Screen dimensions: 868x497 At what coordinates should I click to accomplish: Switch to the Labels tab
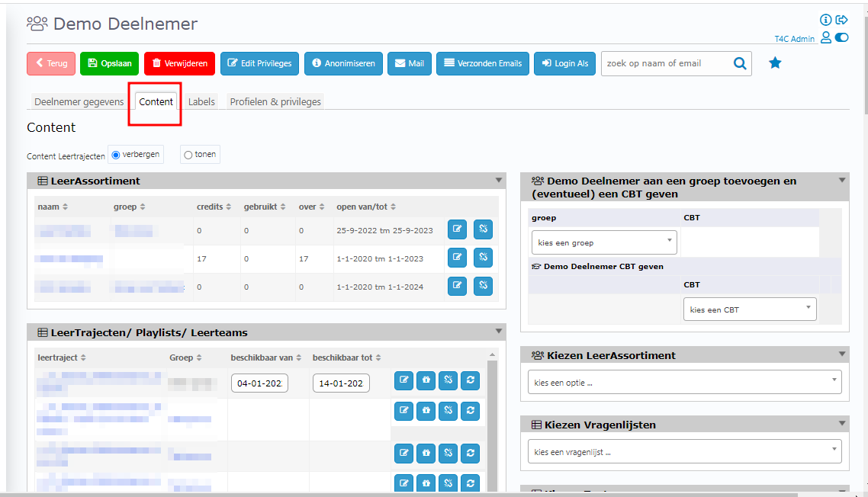click(201, 101)
